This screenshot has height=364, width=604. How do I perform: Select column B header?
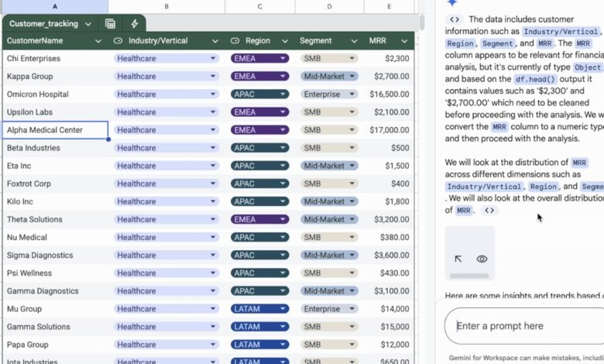coord(166,6)
